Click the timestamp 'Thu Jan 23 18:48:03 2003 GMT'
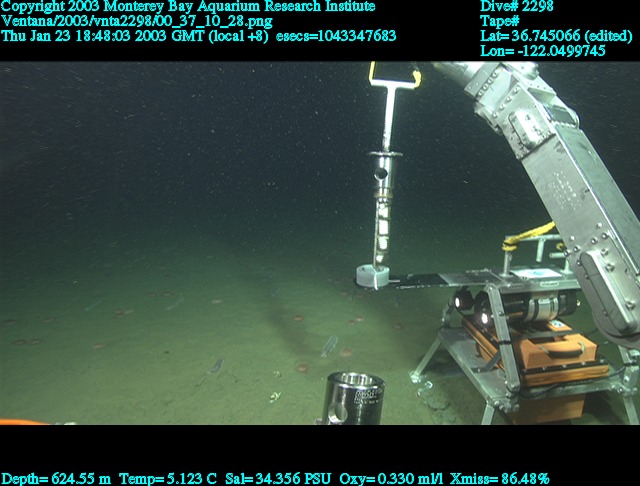 (x=104, y=36)
